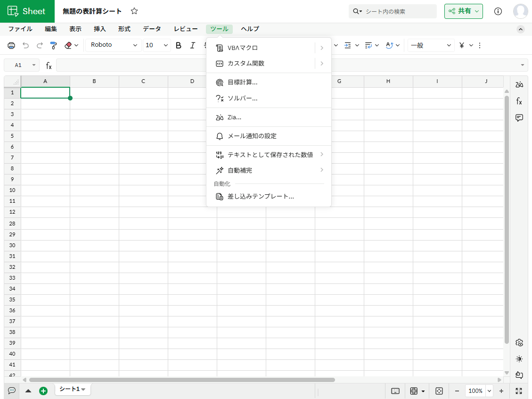This screenshot has width=532, height=399.
Task: Click the comments icon in right sidebar
Action: pos(519,118)
